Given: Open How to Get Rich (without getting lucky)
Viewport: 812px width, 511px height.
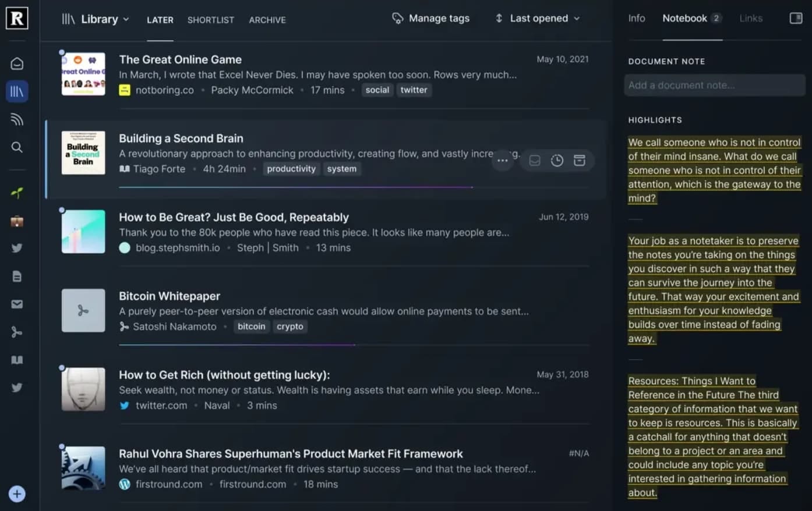Looking at the screenshot, I should pos(225,375).
